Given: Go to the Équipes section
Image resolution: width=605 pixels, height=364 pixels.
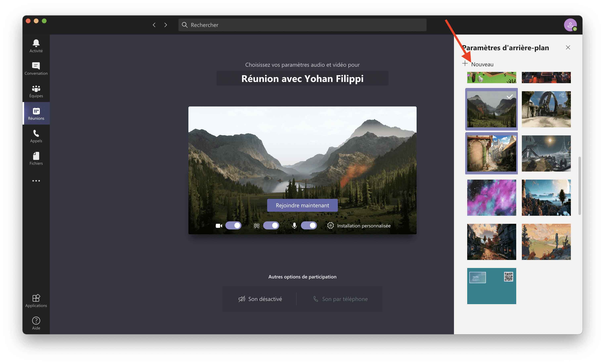Looking at the screenshot, I should pos(36,91).
